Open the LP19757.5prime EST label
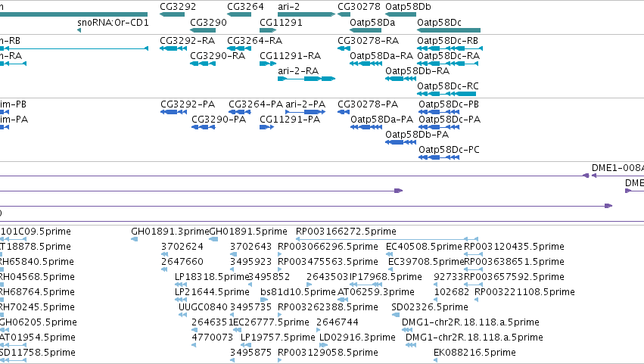The width and height of the screenshot is (644, 364). (x=278, y=338)
